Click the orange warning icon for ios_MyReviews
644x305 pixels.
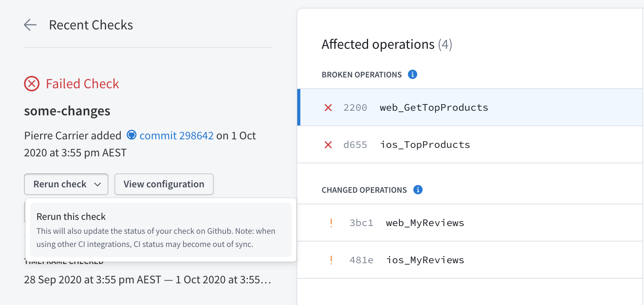(331, 260)
